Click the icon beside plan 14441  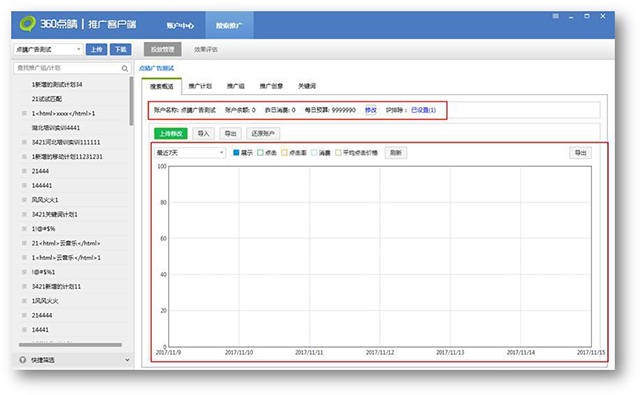pos(24,330)
